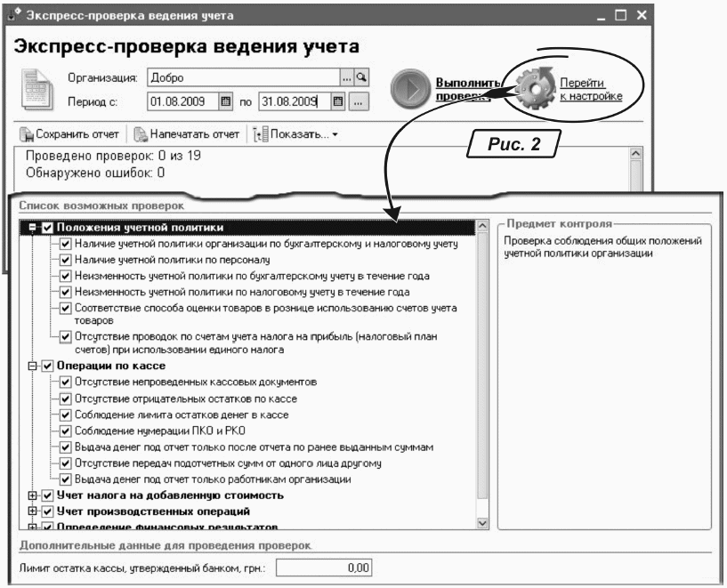The width and height of the screenshot is (727, 588).
Task: Click the calendar icon beside end date 31.08.2009
Action: (337, 101)
